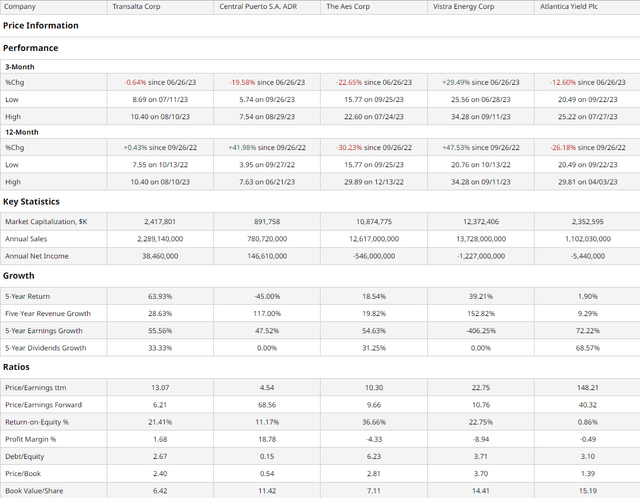Viewport: 640px width, 498px height.
Task: Click the Price/Book row label
Action: pyautogui.click(x=23, y=474)
